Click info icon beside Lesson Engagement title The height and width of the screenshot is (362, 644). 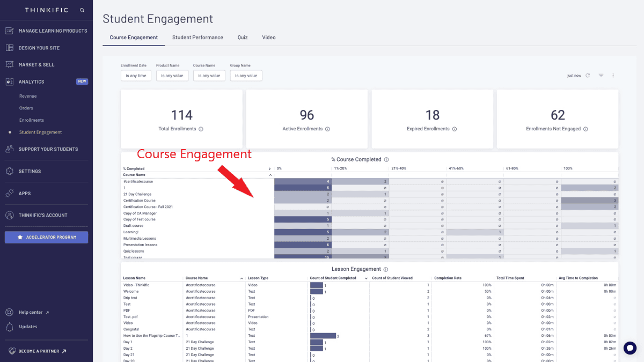386,269
